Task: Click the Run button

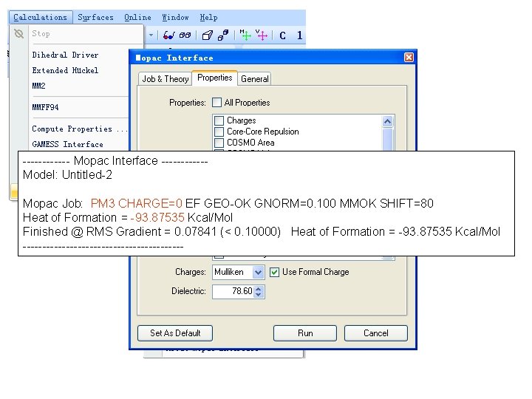Action: [x=305, y=333]
